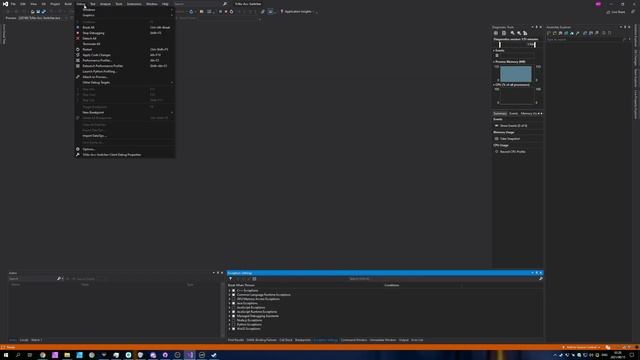Open project Debug Properties wrench entry
This screenshot has height=360, width=640.
[x=124, y=155]
